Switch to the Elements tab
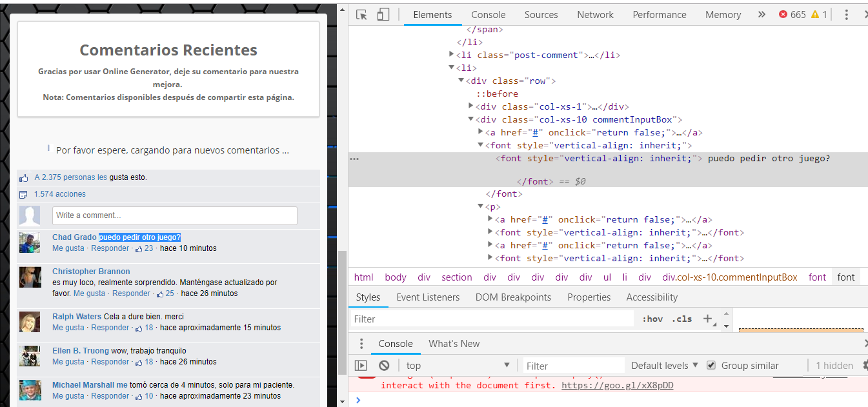Viewport: 868px width, 407px height. point(432,14)
